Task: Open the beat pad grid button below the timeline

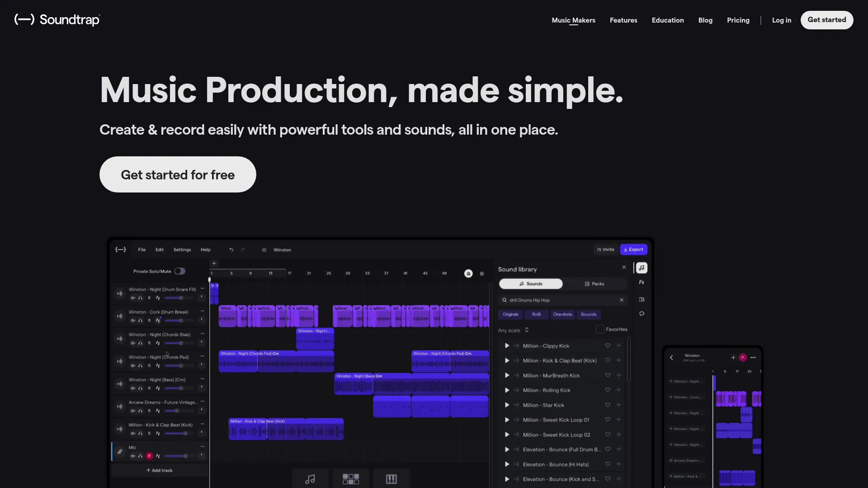Action: (351, 479)
